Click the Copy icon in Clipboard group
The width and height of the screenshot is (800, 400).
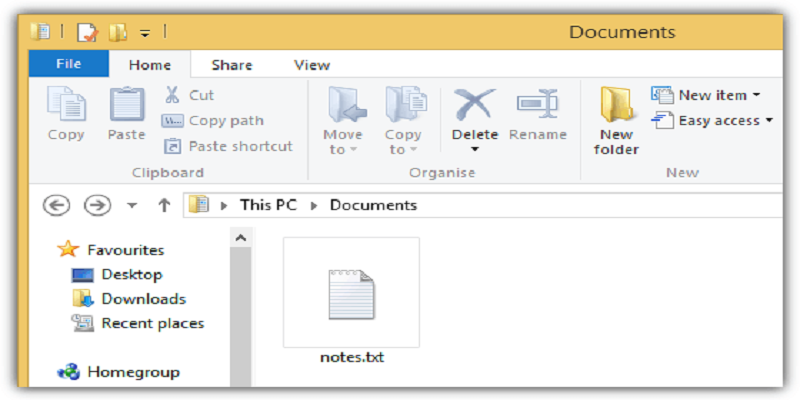tap(66, 105)
